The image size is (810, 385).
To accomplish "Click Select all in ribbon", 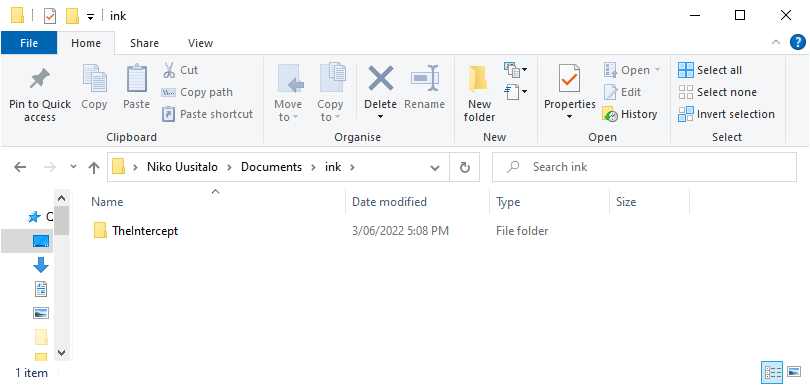I will click(x=710, y=70).
